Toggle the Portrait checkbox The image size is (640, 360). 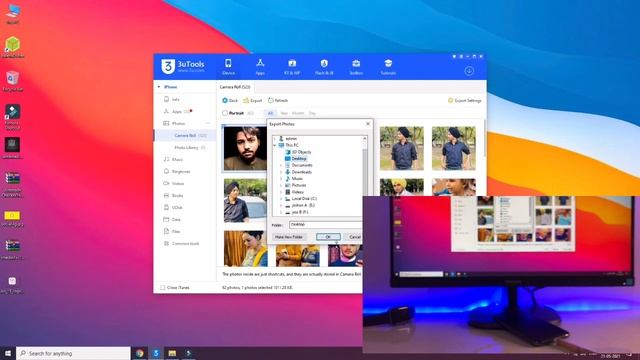(x=225, y=113)
